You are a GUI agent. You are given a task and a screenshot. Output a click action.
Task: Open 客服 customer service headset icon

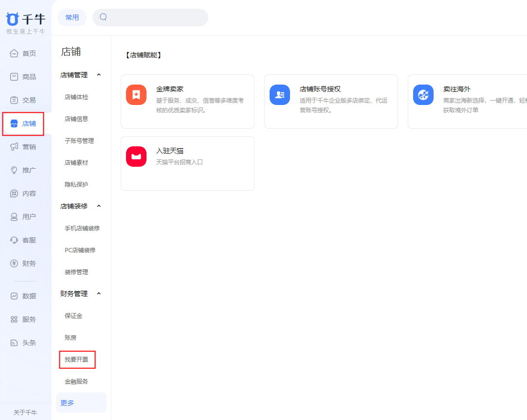[x=14, y=240]
